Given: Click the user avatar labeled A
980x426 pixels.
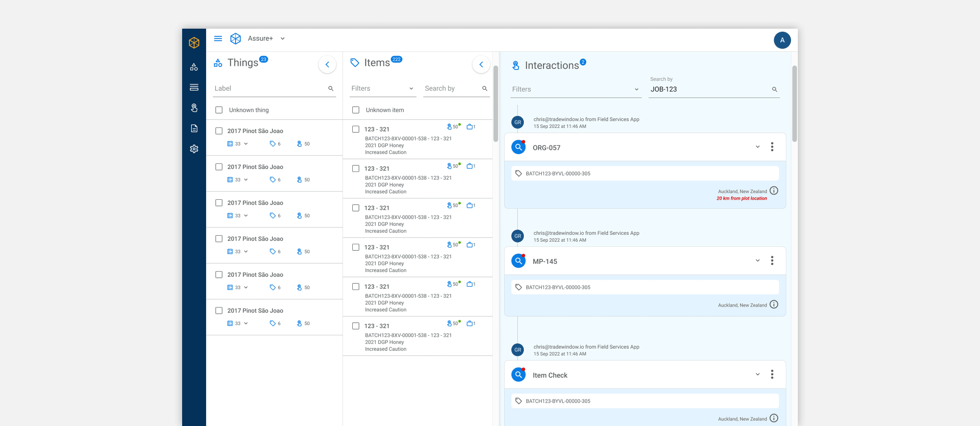Looking at the screenshot, I should click(782, 40).
